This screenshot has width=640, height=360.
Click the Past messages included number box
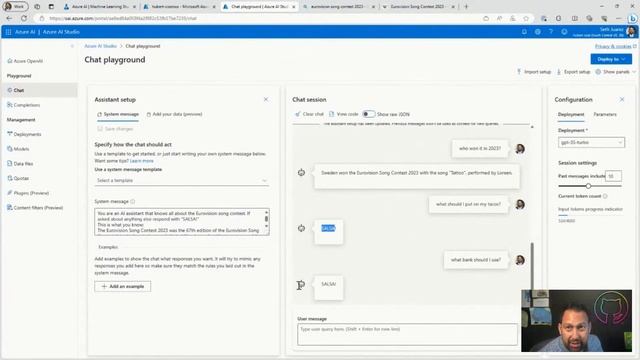(613, 176)
